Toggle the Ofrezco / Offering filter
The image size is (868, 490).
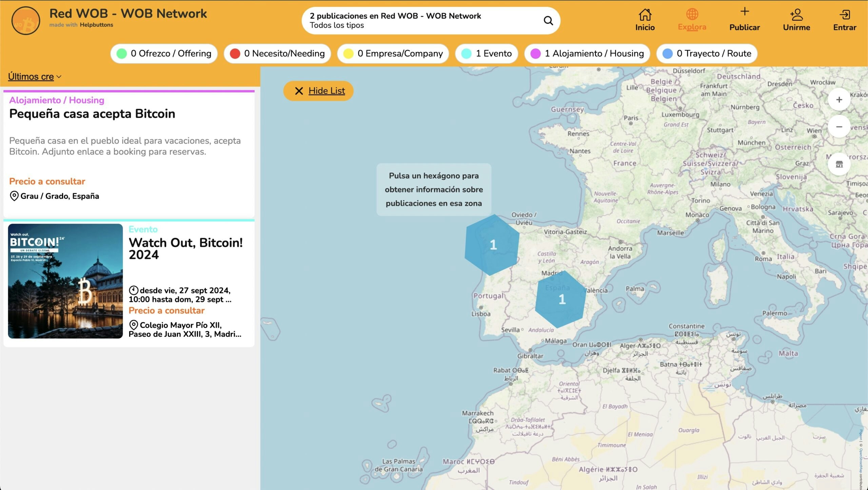click(x=164, y=54)
